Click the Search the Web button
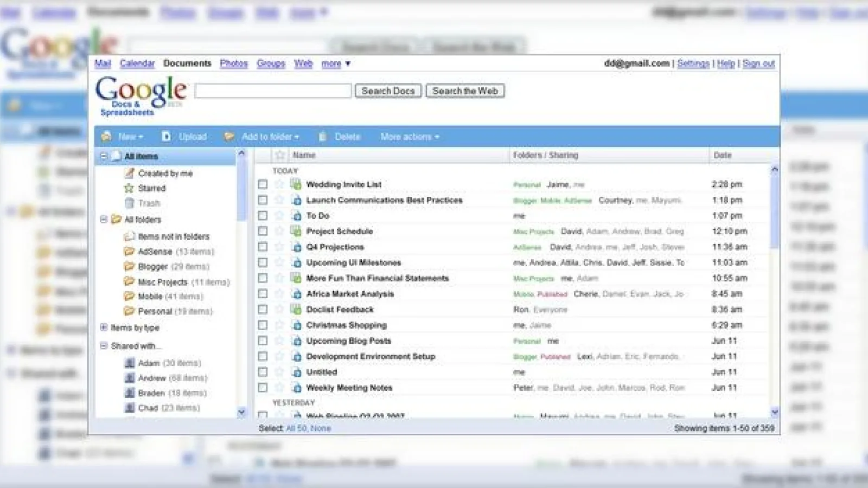 click(465, 91)
